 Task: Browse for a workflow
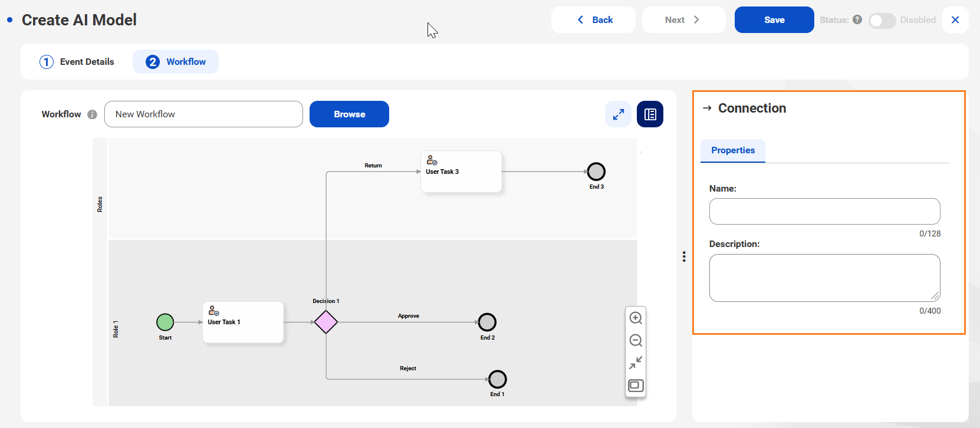[x=349, y=114]
